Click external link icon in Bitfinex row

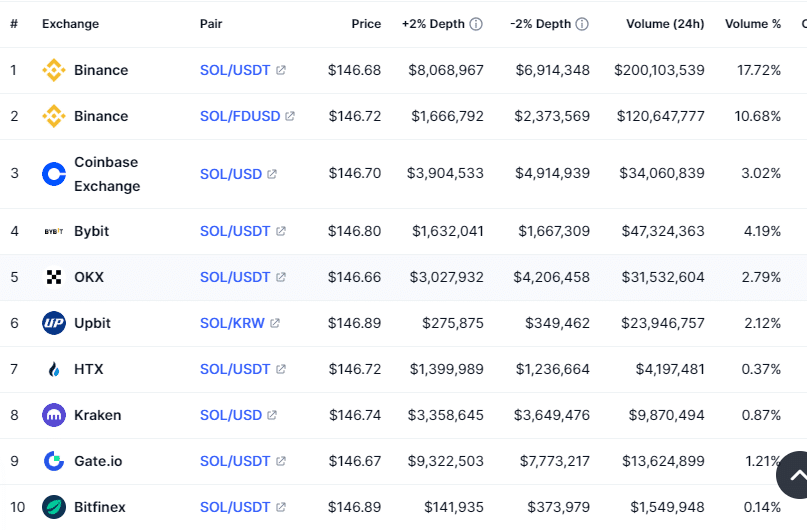(280, 507)
